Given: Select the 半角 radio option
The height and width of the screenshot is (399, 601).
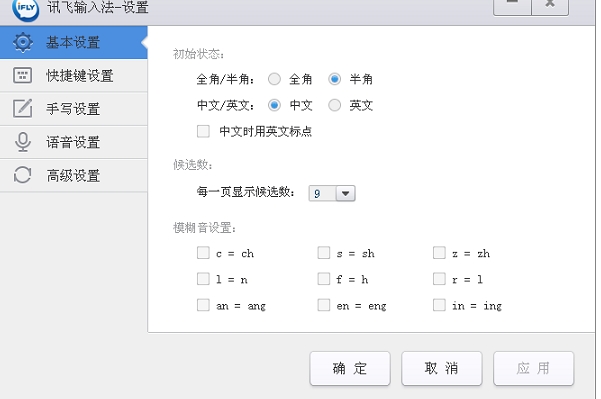Looking at the screenshot, I should [335, 79].
